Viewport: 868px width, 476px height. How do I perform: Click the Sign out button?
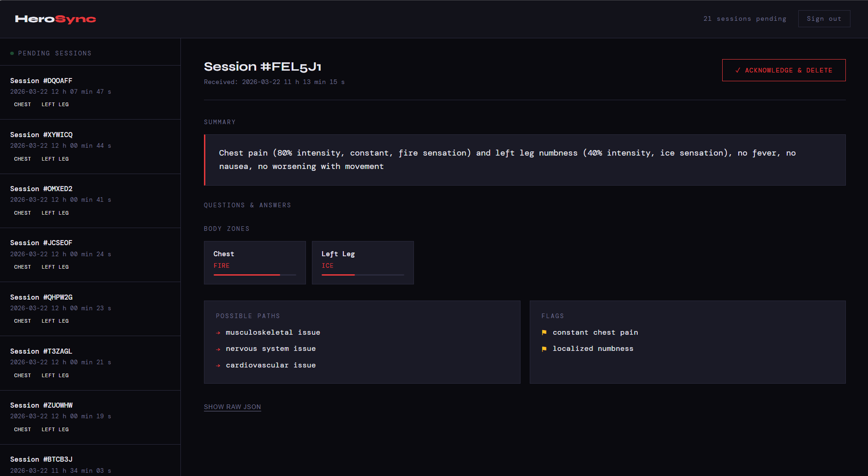click(824, 19)
